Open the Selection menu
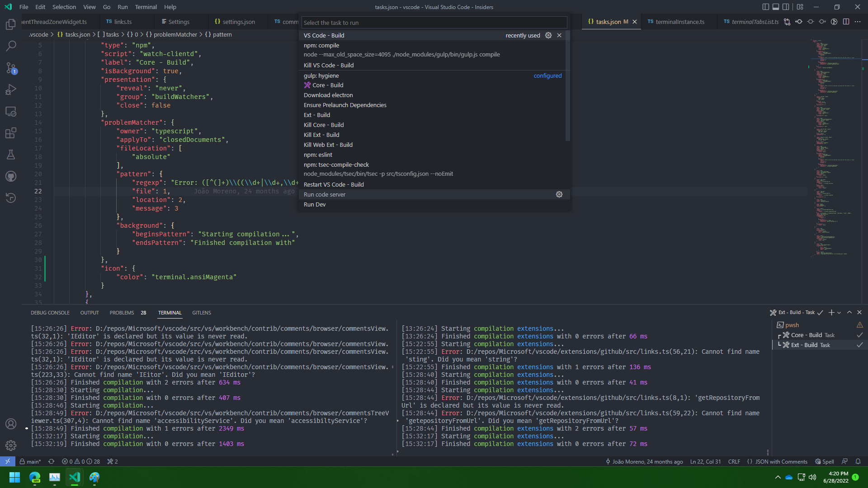This screenshot has width=868, height=488. pos(64,7)
